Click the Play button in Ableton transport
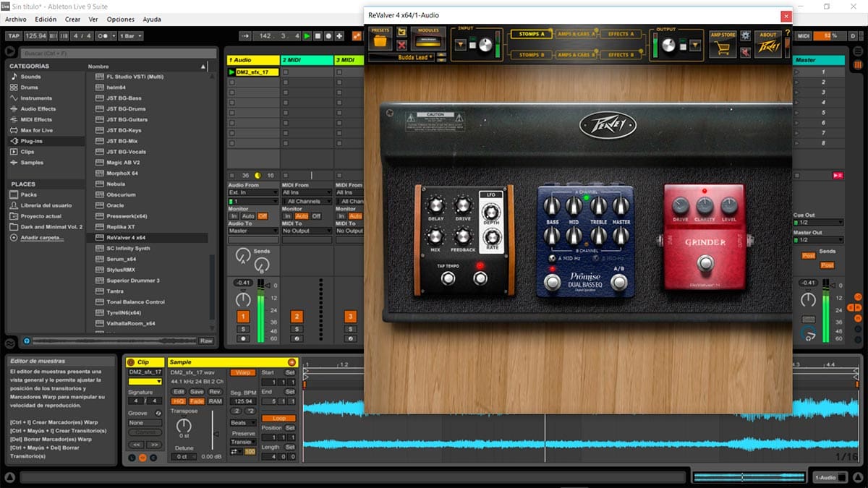The image size is (868, 488). [x=307, y=35]
